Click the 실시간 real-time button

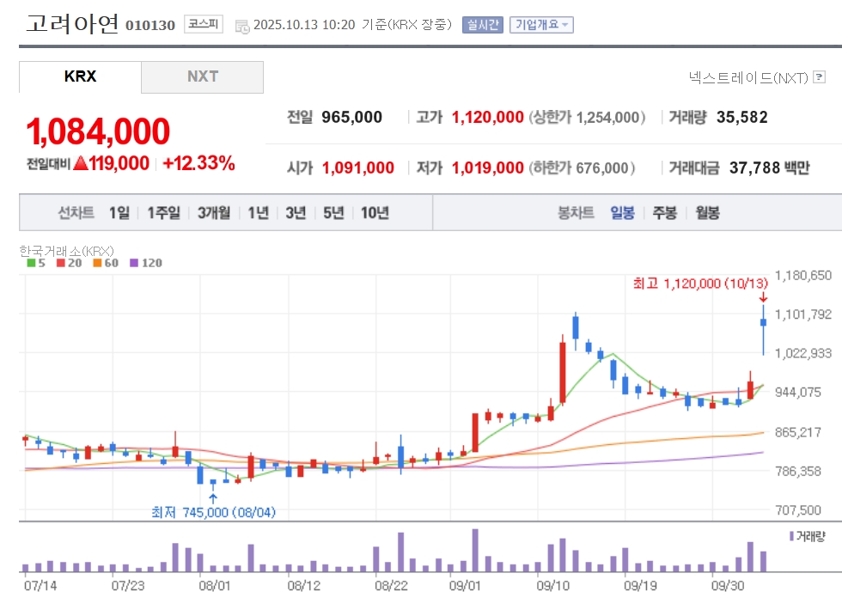tap(482, 25)
